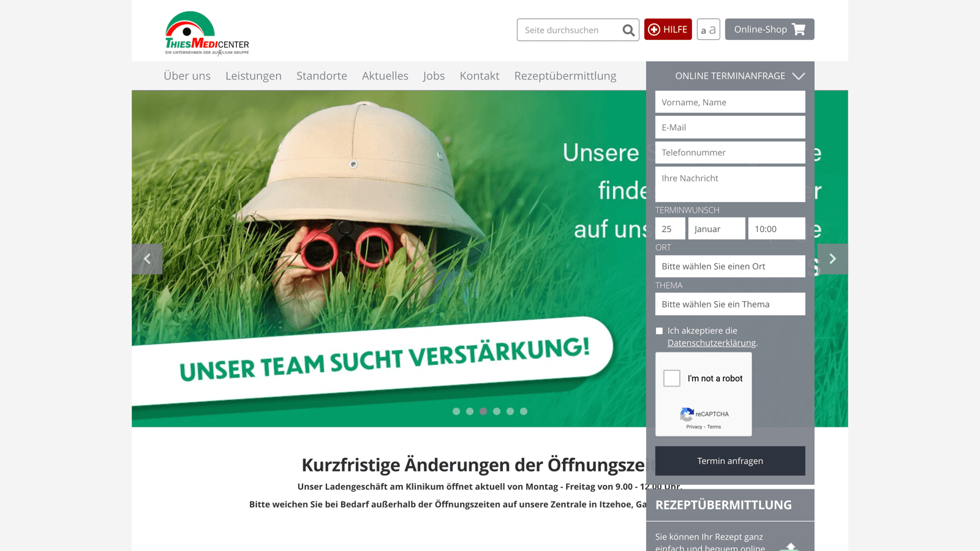Open the Online-Shop cart button
This screenshot has height=551, width=980.
click(x=769, y=29)
